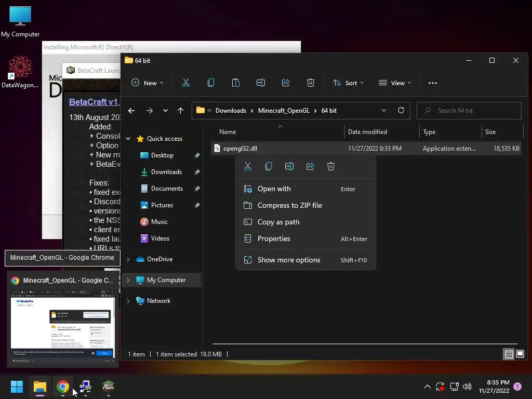This screenshot has width=532, height=399.
Task: Open the notification badge in taskbar
Action: 517,387
